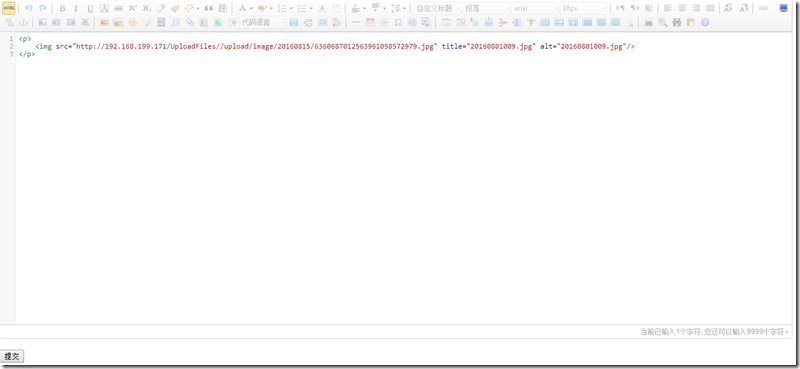The image size is (800, 369).
Task: Click the insert video icon
Action: pyautogui.click(x=161, y=22)
